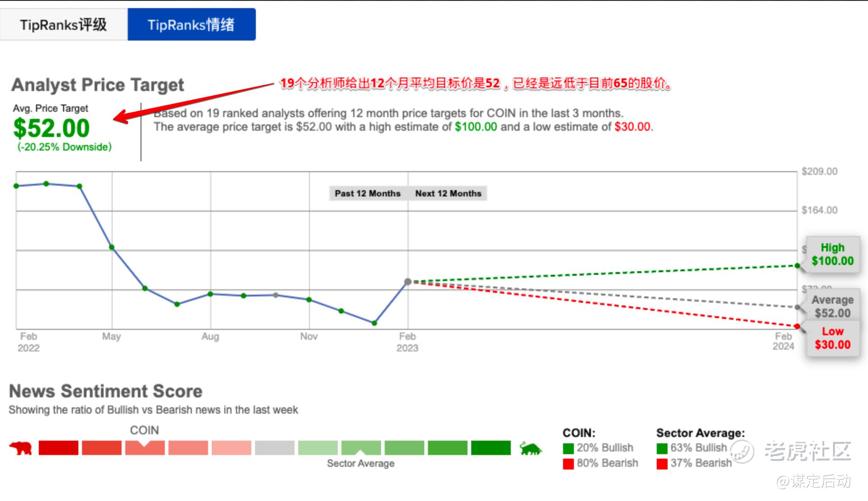Click the red endpoint of the low estimate line
Image resolution: width=868 pixels, height=501 pixels.
pos(797,326)
